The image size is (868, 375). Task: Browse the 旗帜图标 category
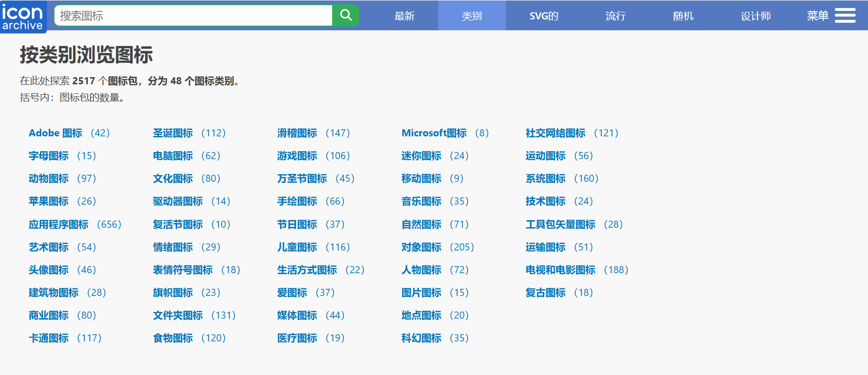(173, 293)
